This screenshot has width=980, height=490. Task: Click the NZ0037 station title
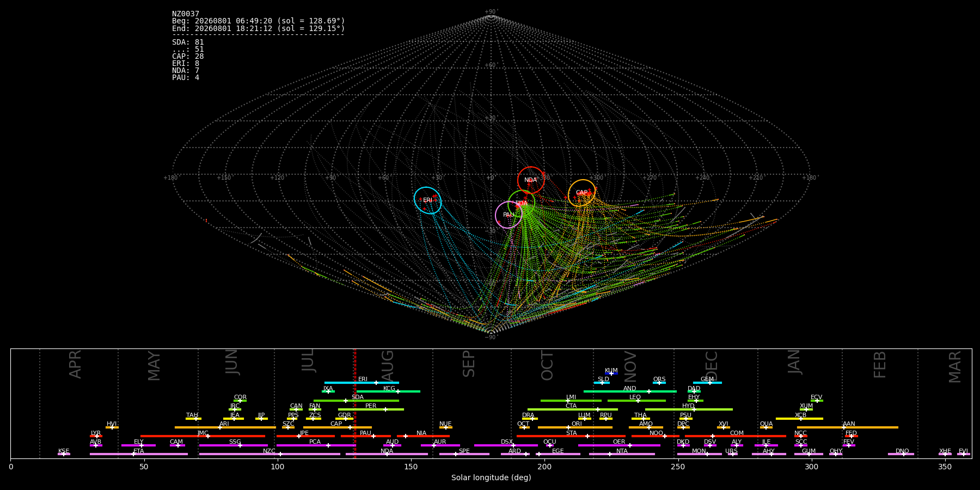tap(186, 14)
